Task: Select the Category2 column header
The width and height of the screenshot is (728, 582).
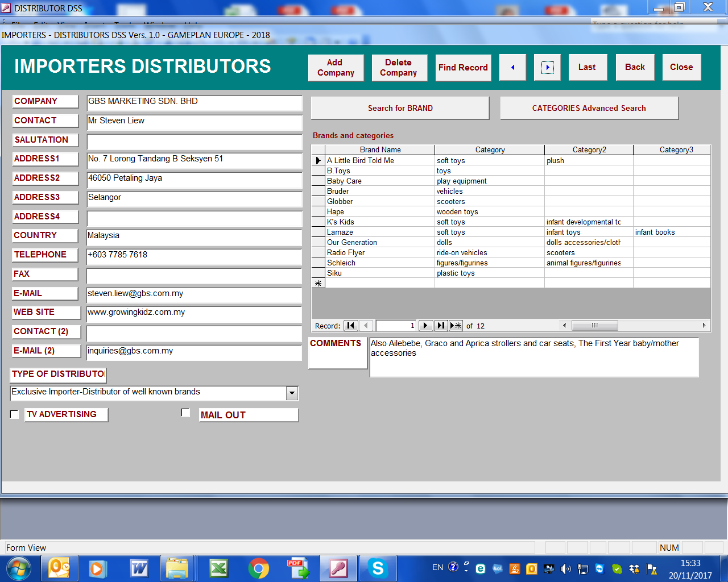Action: click(589, 149)
